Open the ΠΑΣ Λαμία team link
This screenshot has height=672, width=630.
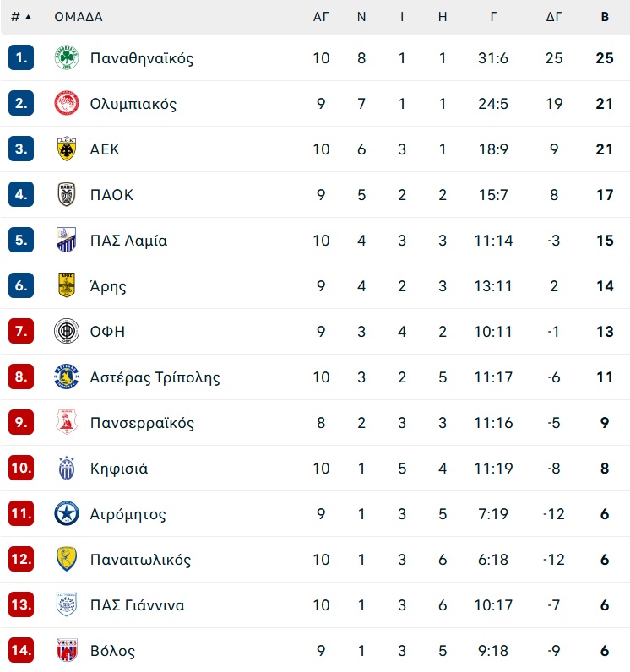click(128, 241)
